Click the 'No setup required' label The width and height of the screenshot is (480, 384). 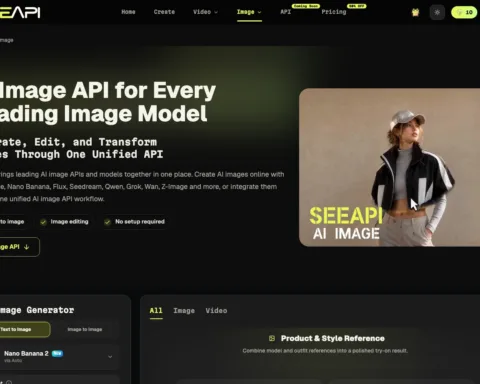(140, 222)
